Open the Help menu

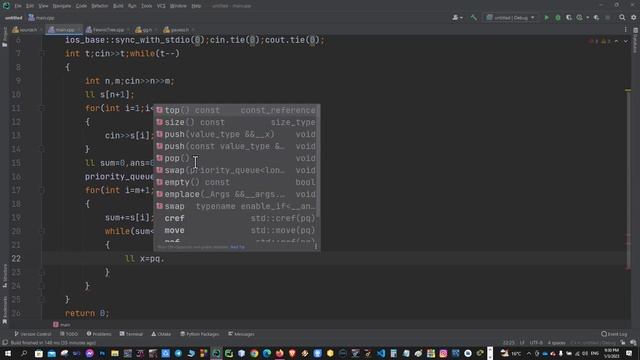pos(196,6)
